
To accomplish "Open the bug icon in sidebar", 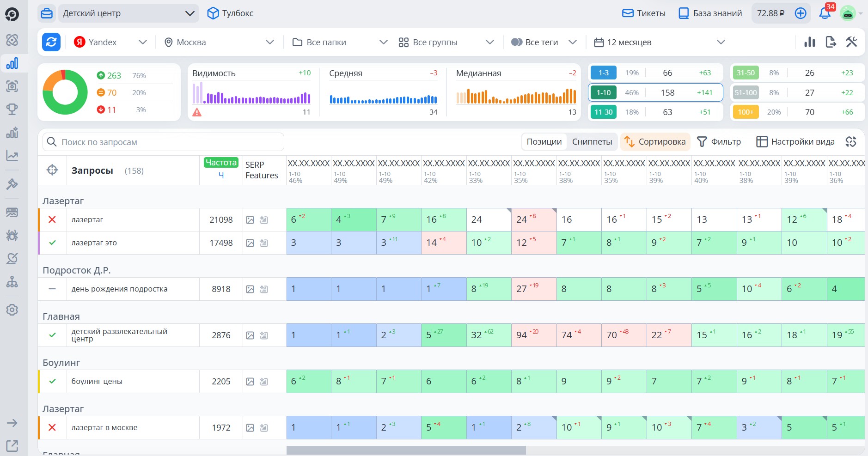I will (12, 236).
